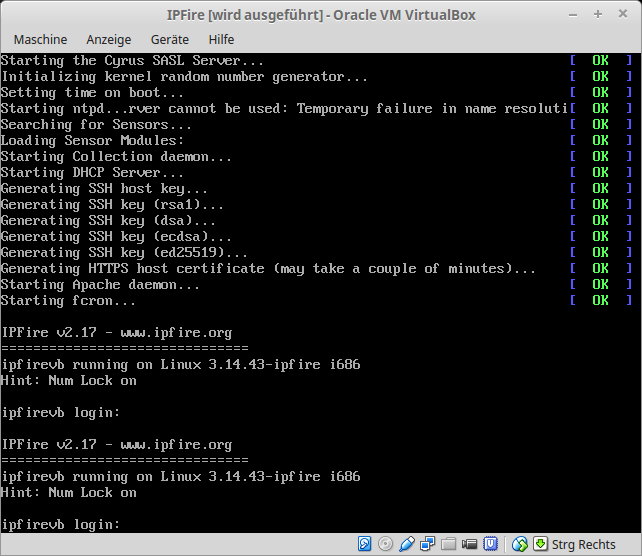Click the window title 'IPFire [wird ausgeführt]'
Screen dimensions: 642x556
pyautogui.click(x=245, y=15)
